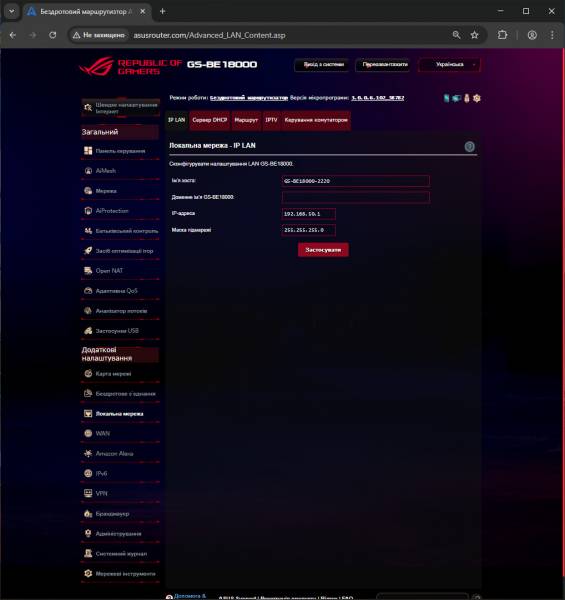Open the WAN settings page
The width and height of the screenshot is (565, 600).
click(120, 433)
